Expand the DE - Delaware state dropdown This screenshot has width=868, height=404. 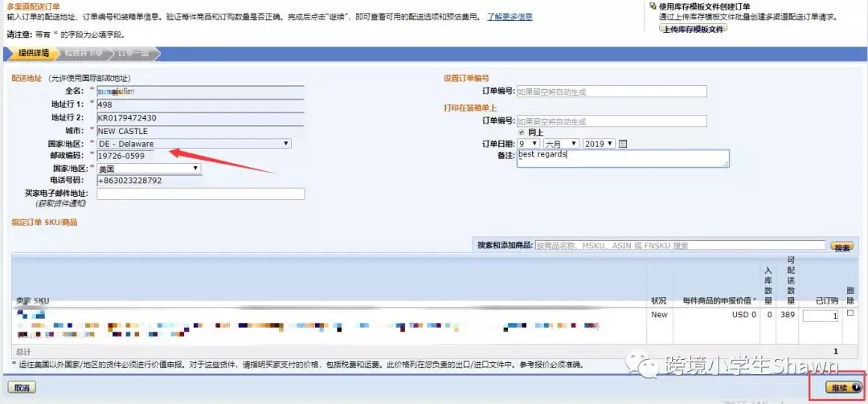(194, 144)
